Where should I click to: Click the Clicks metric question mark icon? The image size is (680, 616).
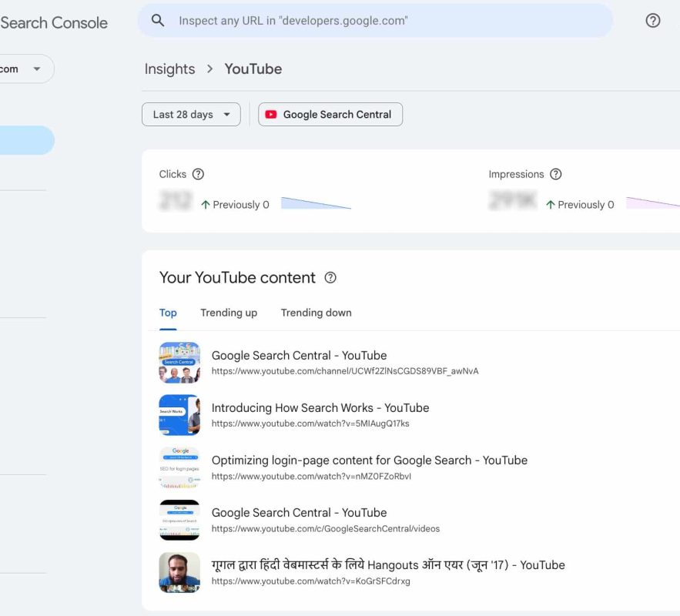[x=199, y=174]
